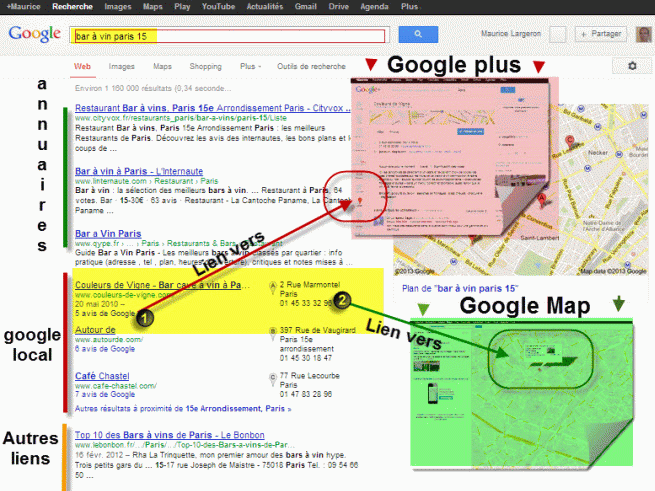This screenshot has height=491, width=655.
Task: Click the search box containing bar à vin paris 15
Action: (229, 36)
